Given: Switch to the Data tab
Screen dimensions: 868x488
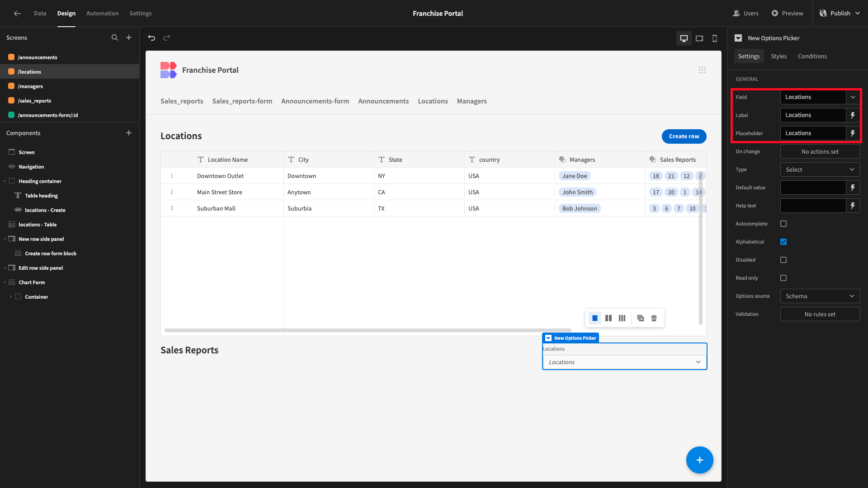Looking at the screenshot, I should (x=40, y=13).
